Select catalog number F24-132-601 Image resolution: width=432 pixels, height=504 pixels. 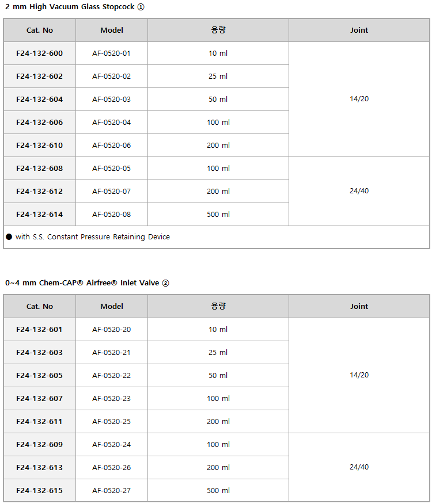pyautogui.click(x=39, y=330)
